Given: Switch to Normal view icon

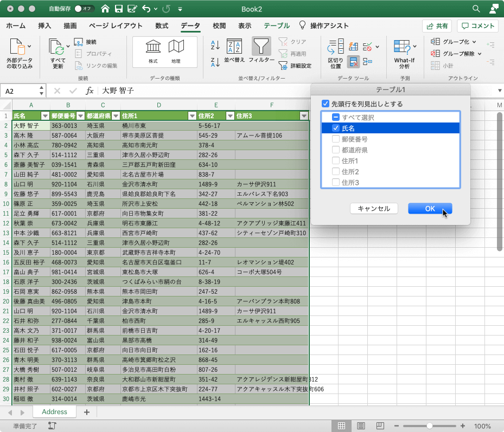Looking at the screenshot, I should [341, 426].
